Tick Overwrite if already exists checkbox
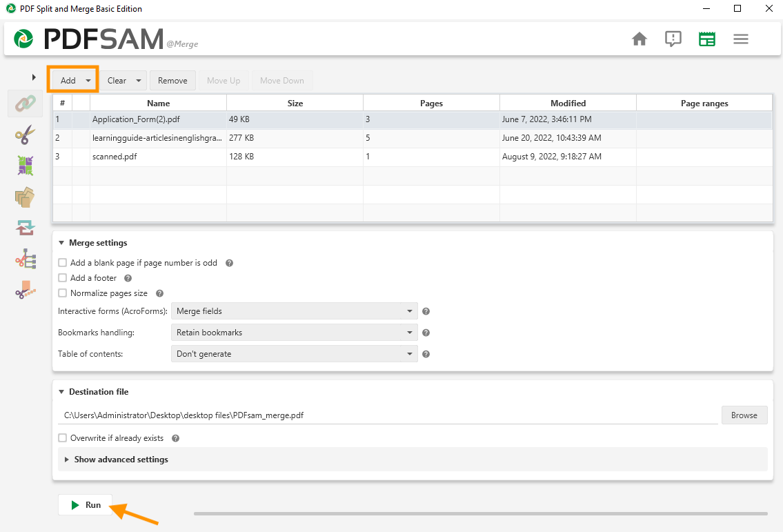 pos(63,438)
